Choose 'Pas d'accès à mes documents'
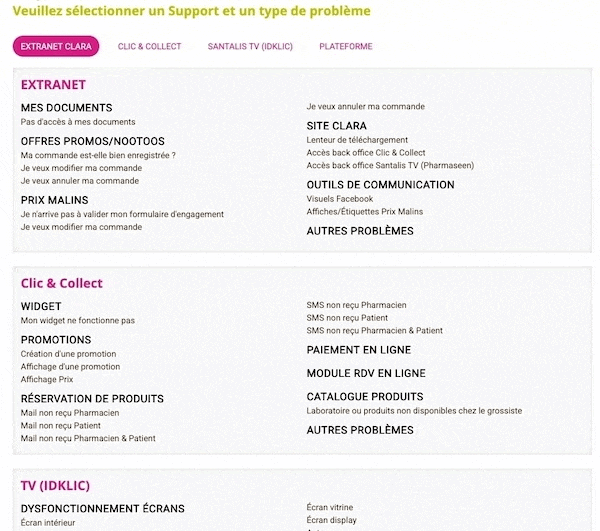This screenshot has height=531, width=600. [x=78, y=122]
